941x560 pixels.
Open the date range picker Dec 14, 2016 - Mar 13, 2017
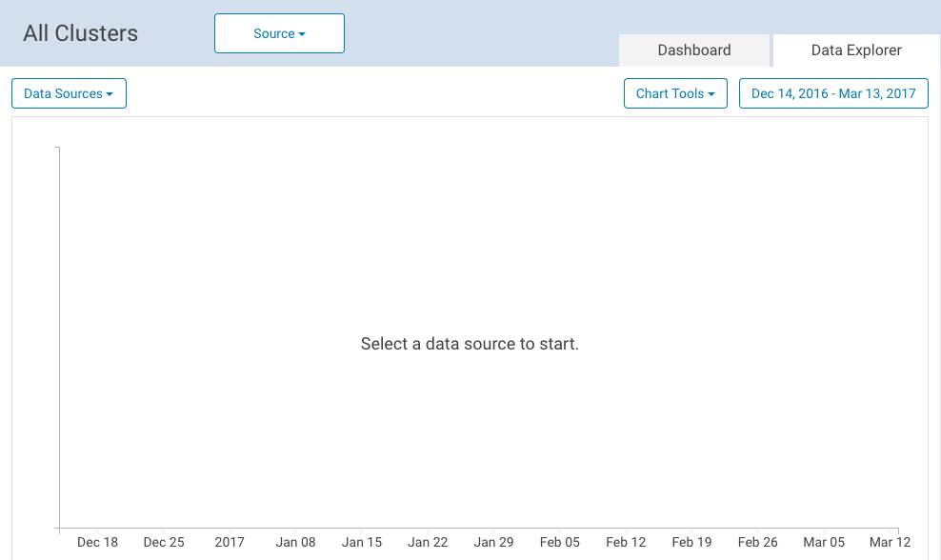pyautogui.click(x=833, y=93)
